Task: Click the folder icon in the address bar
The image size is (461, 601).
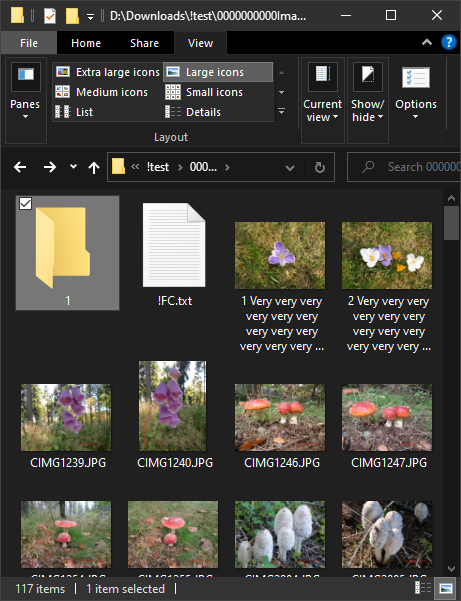Action: tap(118, 167)
